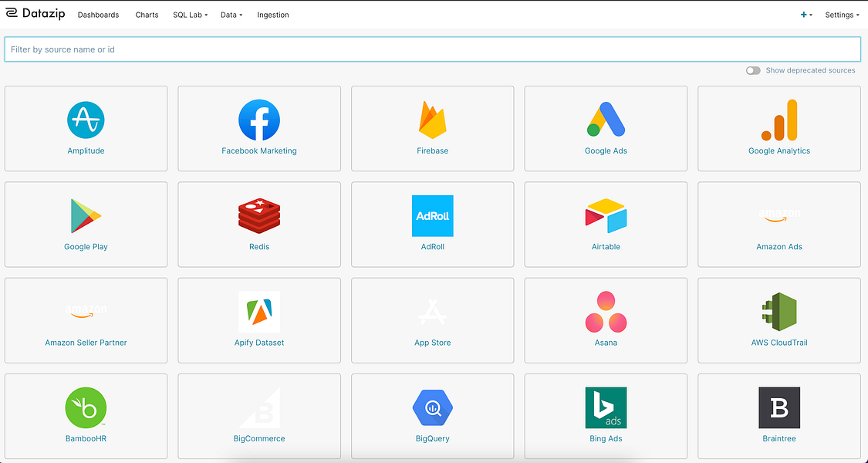Select the Braintree connector logo

pyautogui.click(x=779, y=407)
